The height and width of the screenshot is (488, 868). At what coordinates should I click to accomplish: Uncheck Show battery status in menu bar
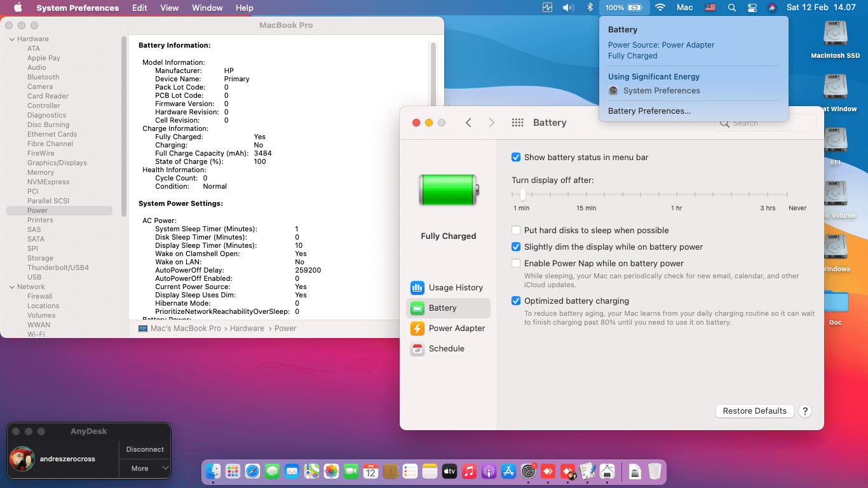pos(516,157)
